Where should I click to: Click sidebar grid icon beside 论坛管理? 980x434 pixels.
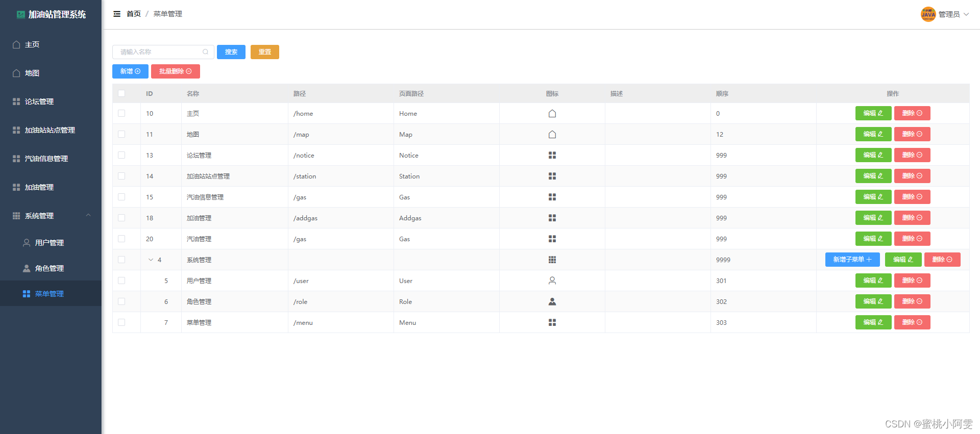pyautogui.click(x=16, y=102)
